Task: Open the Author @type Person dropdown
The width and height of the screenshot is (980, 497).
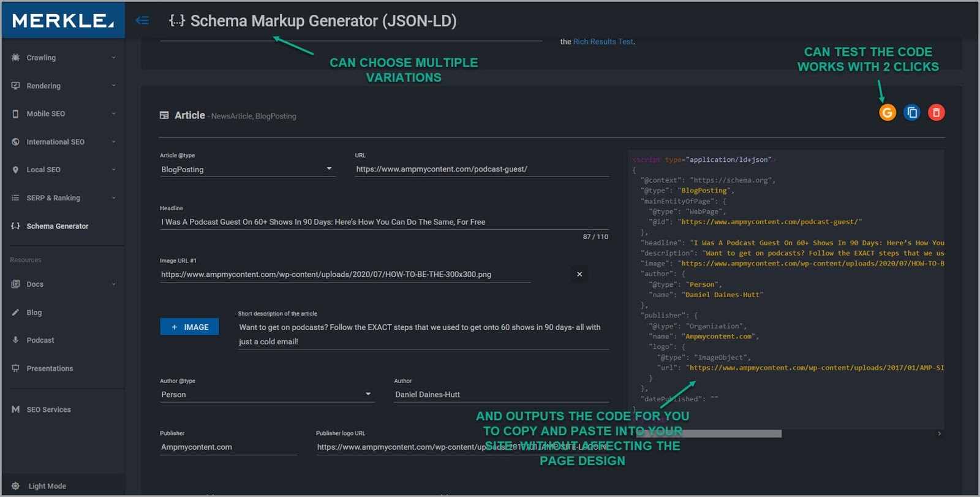Action: 266,395
